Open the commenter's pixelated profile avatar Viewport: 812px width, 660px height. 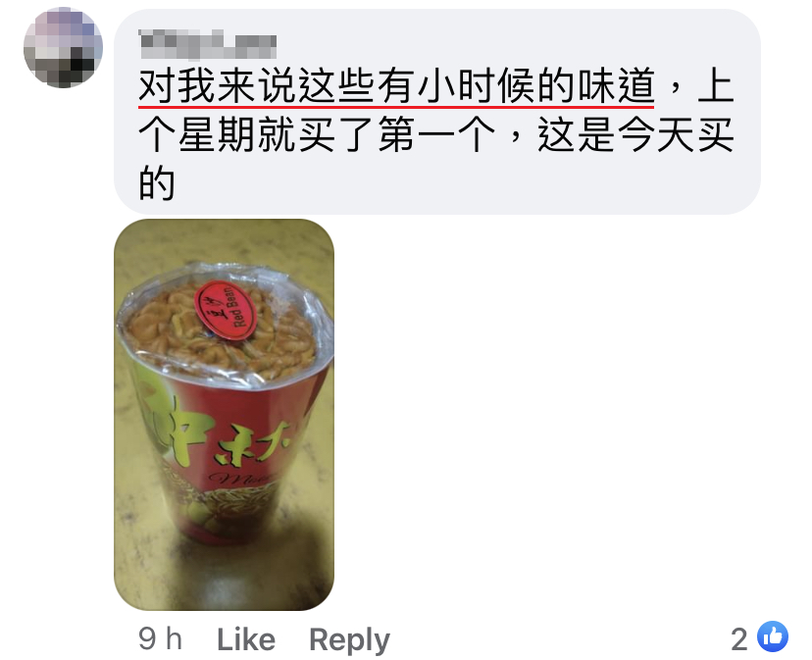click(x=63, y=47)
